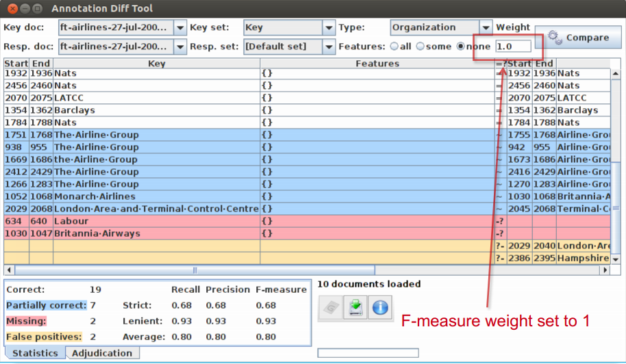The width and height of the screenshot is (626, 364).
Task: Open the Resp. set dropdown
Action: (329, 47)
